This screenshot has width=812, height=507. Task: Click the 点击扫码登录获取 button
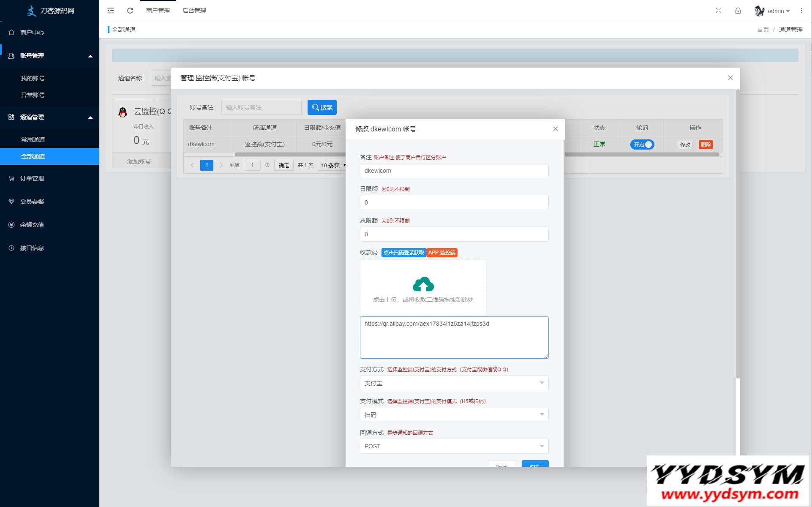(x=403, y=253)
